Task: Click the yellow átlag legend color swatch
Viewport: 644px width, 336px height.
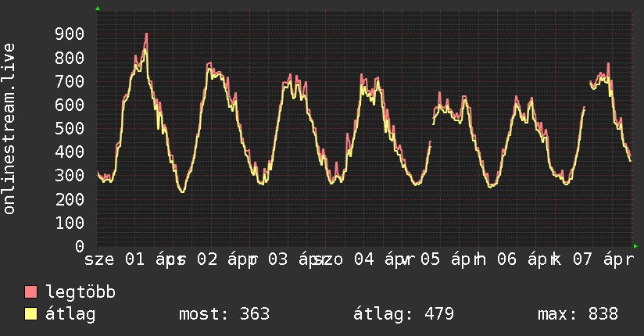Action: pyautogui.click(x=31, y=314)
